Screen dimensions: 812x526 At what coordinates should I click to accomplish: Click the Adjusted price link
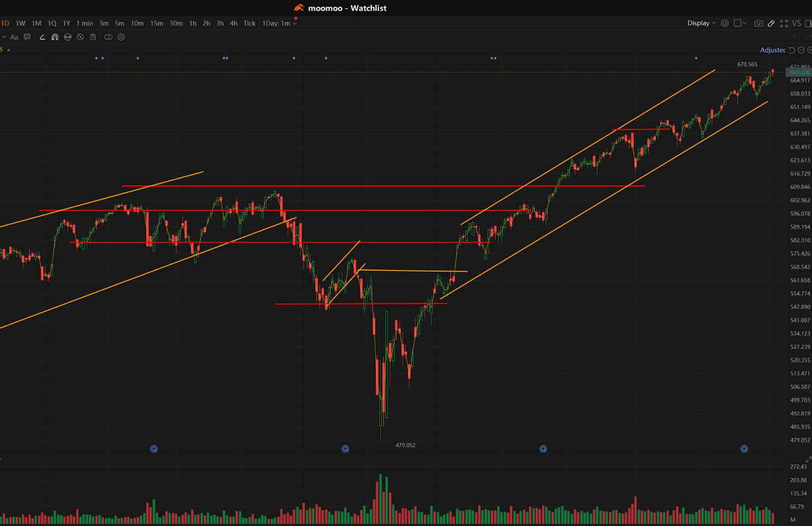(772, 50)
